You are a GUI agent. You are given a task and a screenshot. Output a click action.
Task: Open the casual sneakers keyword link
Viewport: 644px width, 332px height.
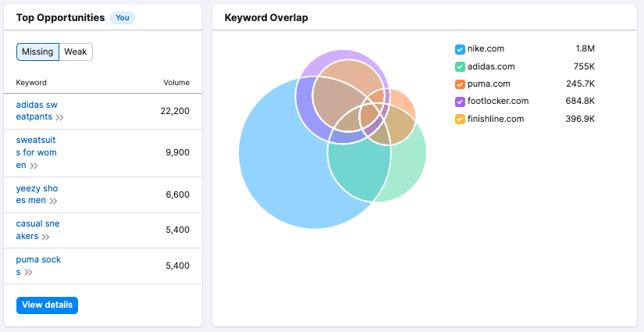coord(37,230)
